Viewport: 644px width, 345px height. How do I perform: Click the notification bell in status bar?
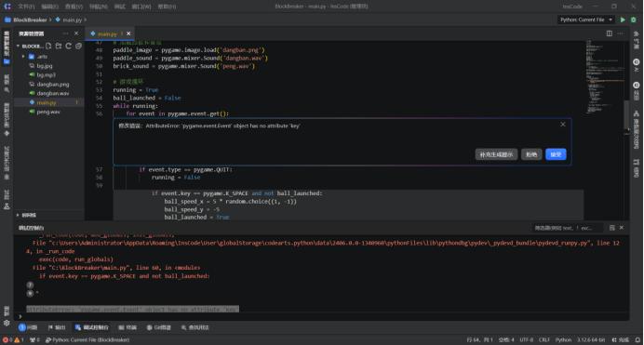(637, 339)
